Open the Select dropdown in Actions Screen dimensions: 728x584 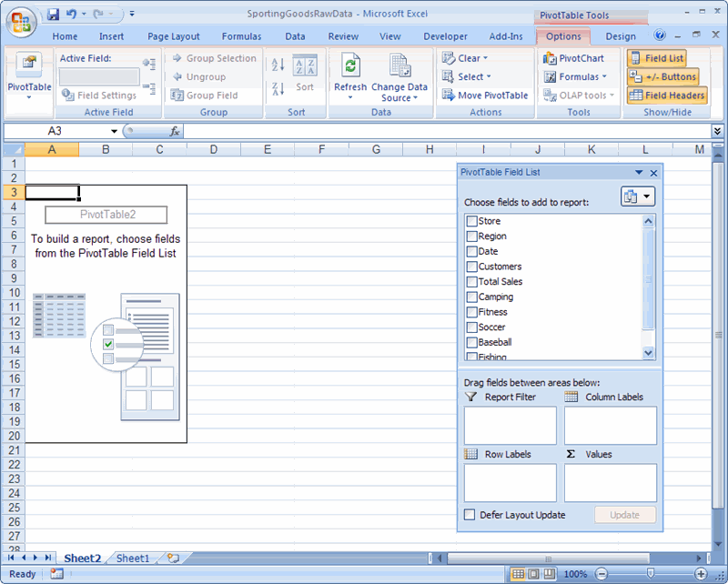[467, 76]
